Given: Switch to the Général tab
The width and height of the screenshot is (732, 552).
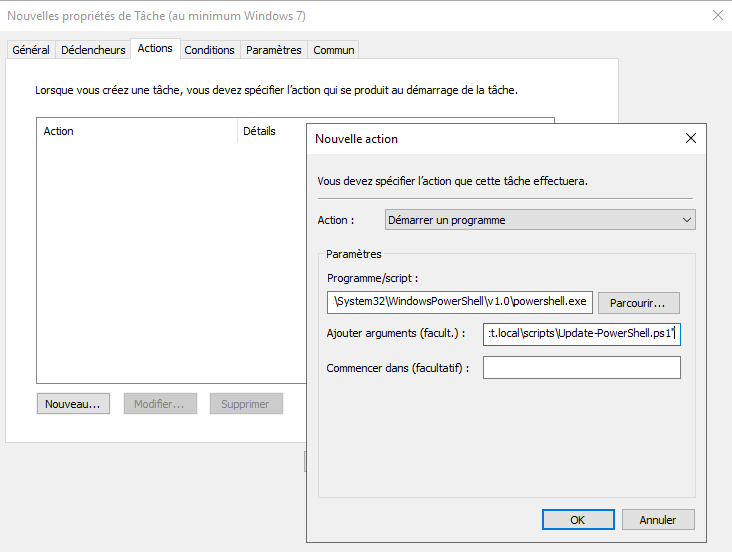Looking at the screenshot, I should (x=31, y=50).
